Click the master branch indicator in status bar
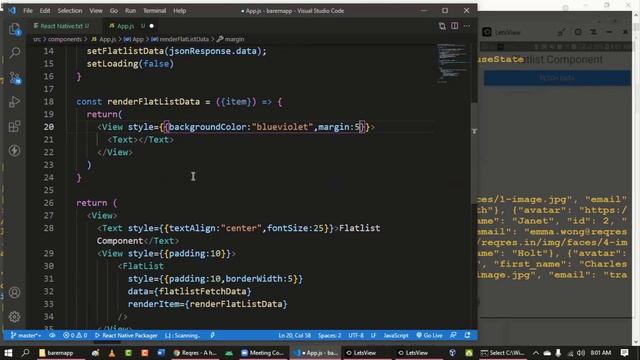The width and height of the screenshot is (640, 360). [26, 336]
